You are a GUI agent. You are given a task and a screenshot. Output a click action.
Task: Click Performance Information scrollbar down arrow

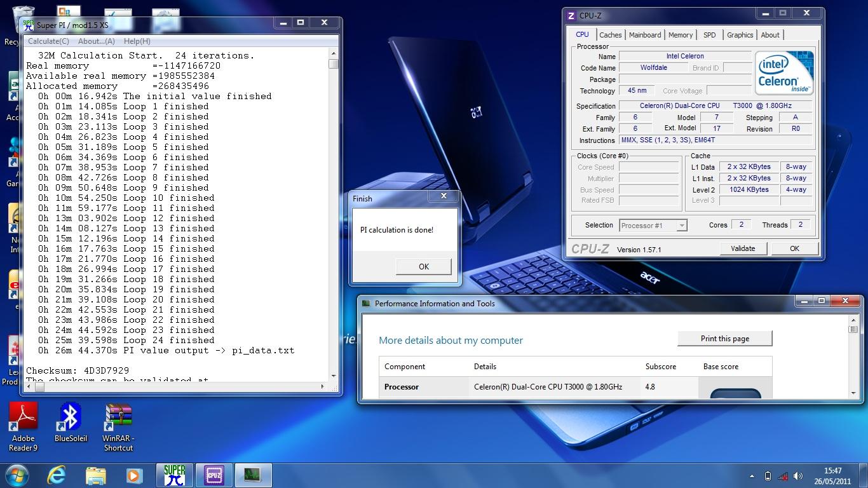click(x=853, y=394)
